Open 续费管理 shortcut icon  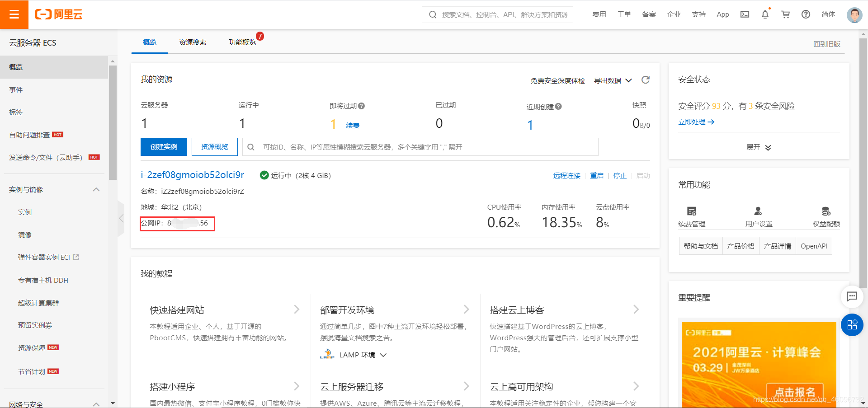(692, 211)
